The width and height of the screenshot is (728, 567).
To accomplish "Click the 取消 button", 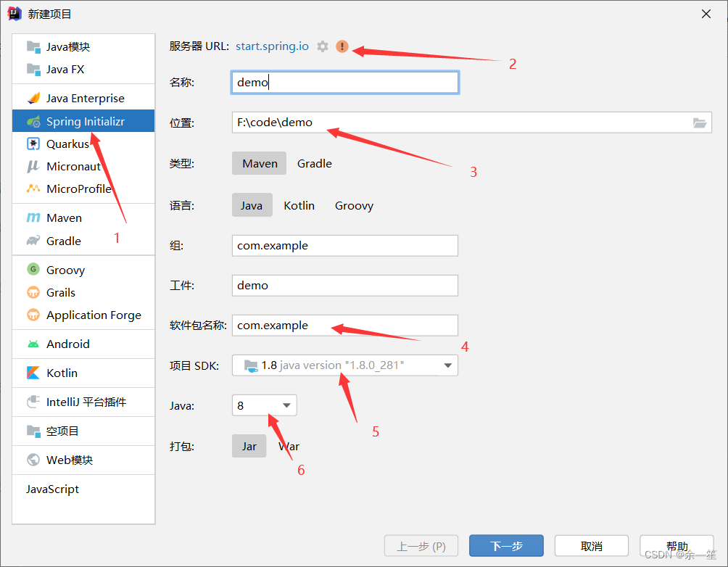I will (592, 546).
